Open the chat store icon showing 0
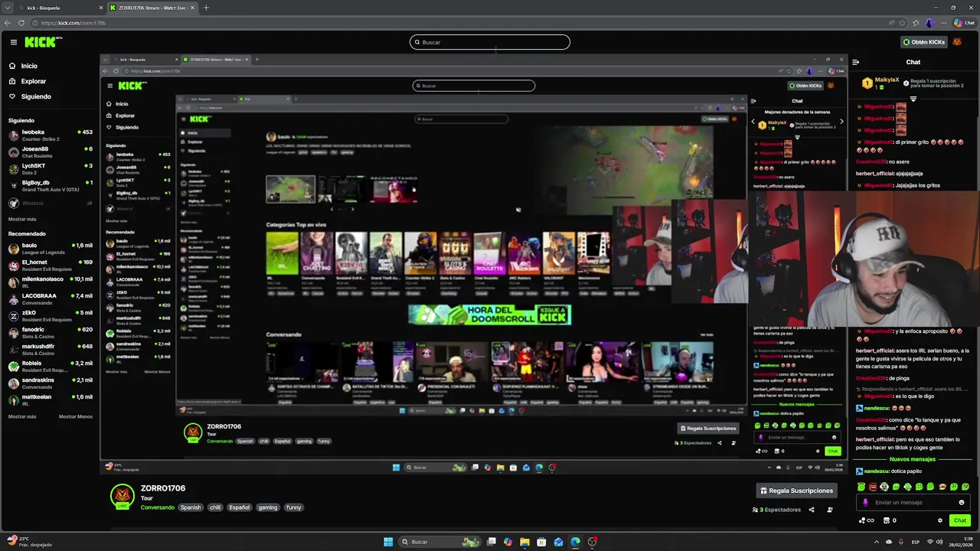The image size is (980, 551). tap(890, 520)
